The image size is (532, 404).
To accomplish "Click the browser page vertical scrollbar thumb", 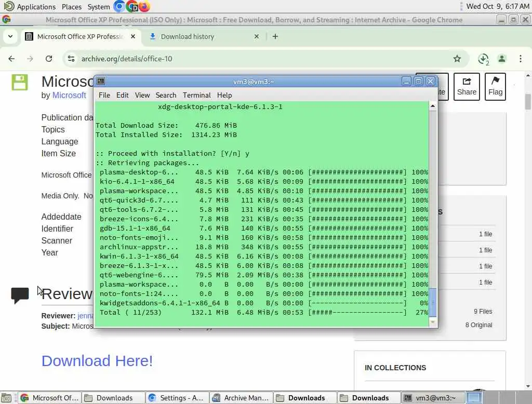I will 528,102.
